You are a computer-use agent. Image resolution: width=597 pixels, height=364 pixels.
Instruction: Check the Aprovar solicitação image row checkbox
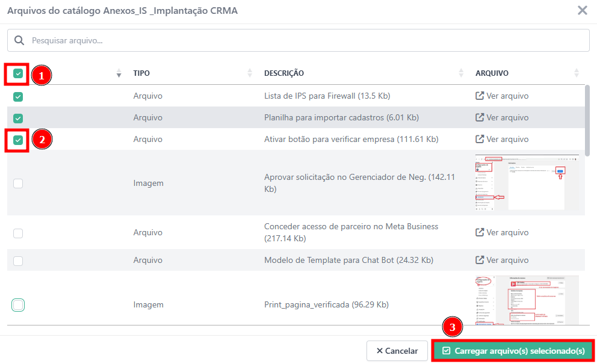tap(18, 184)
